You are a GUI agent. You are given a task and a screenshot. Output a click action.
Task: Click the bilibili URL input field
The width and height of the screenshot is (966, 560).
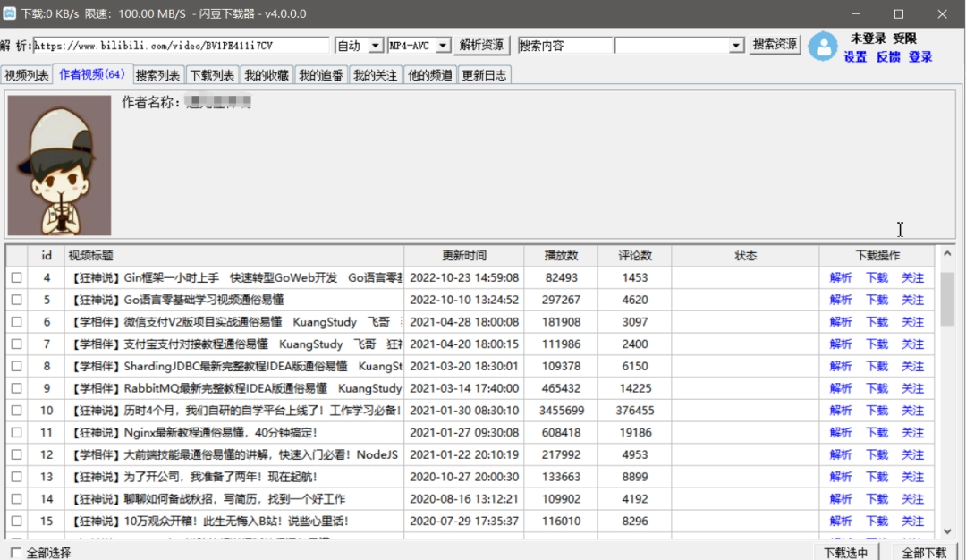click(x=181, y=46)
